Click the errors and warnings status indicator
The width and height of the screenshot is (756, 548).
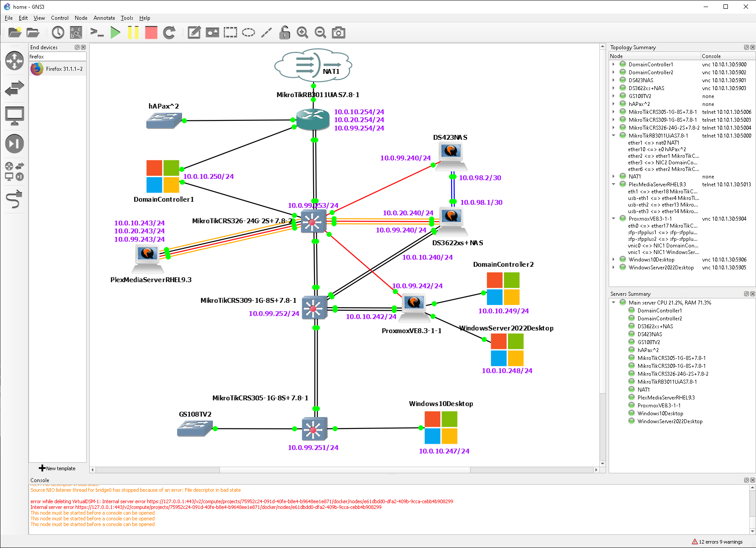tap(717, 542)
